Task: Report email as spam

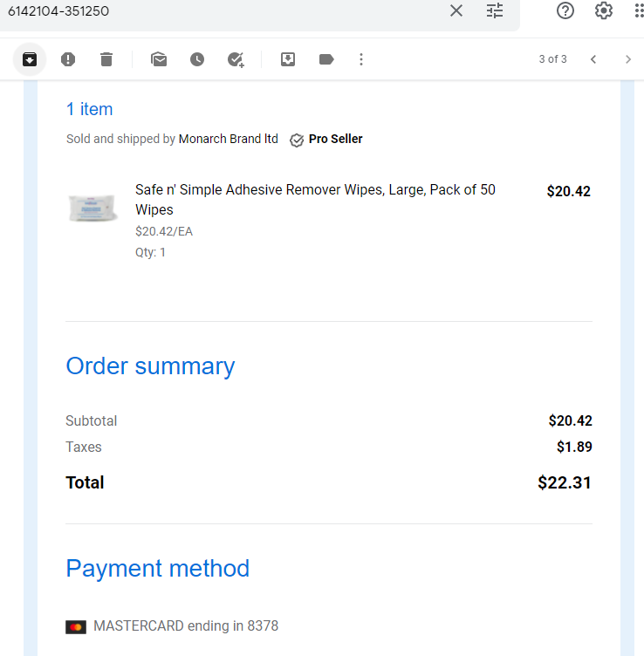Action: click(x=68, y=59)
